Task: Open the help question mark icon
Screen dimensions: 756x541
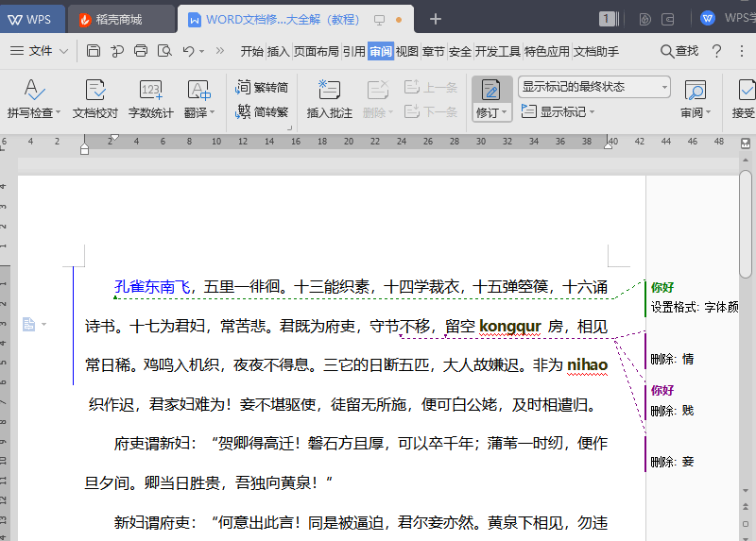Action: [717, 51]
